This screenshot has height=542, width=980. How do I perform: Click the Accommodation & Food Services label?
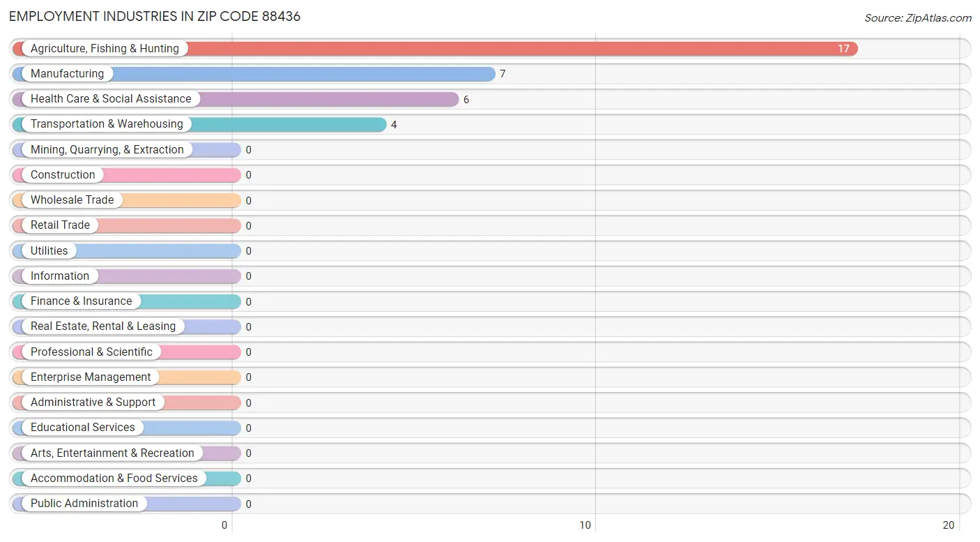coord(114,478)
